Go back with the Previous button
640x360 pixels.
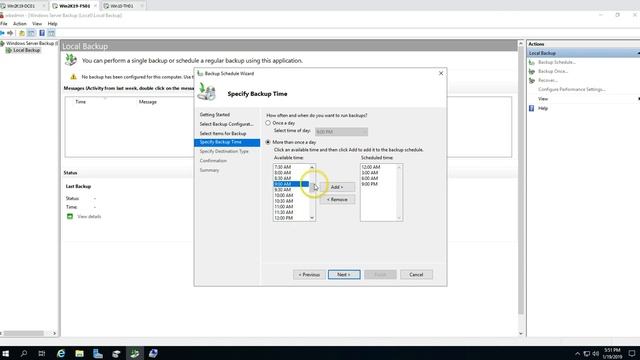pyautogui.click(x=309, y=275)
